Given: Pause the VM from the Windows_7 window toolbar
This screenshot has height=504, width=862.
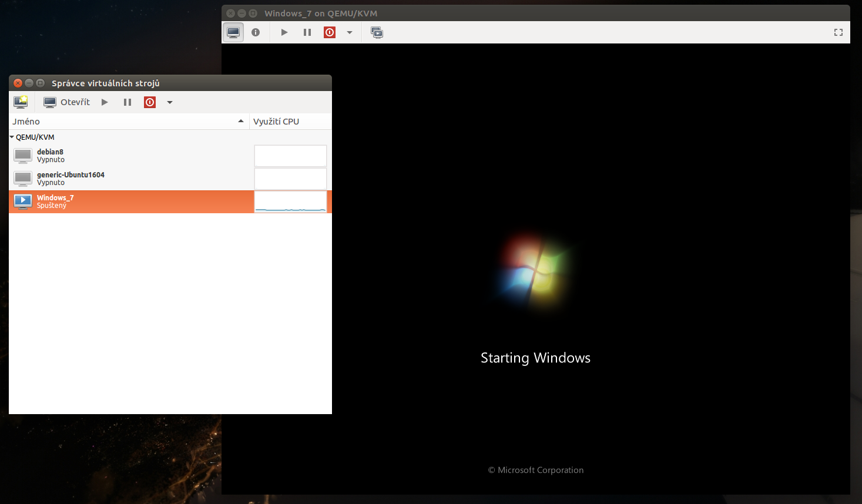Looking at the screenshot, I should click(307, 32).
